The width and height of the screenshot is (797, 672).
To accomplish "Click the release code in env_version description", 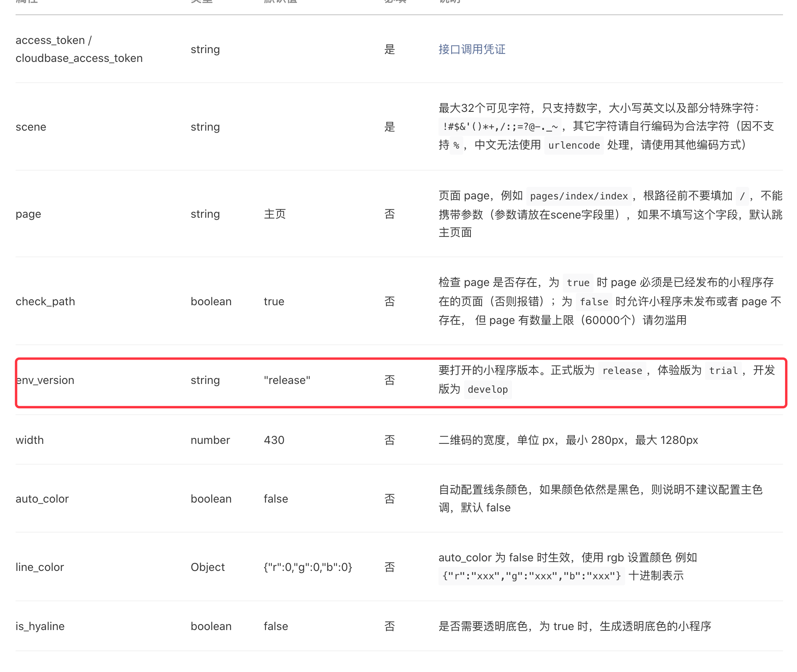I will (622, 371).
